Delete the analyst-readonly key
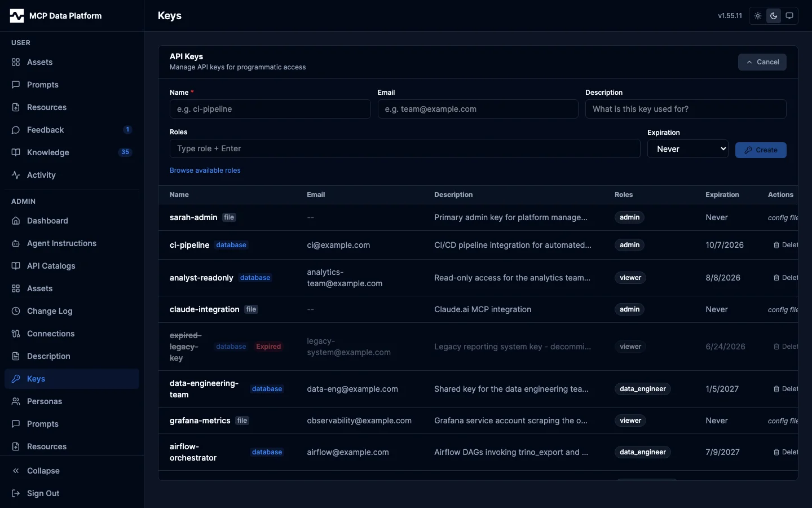This screenshot has height=508, width=812. coord(785,278)
